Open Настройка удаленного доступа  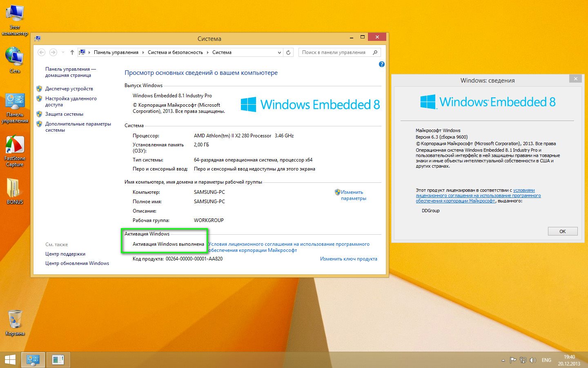click(x=71, y=101)
